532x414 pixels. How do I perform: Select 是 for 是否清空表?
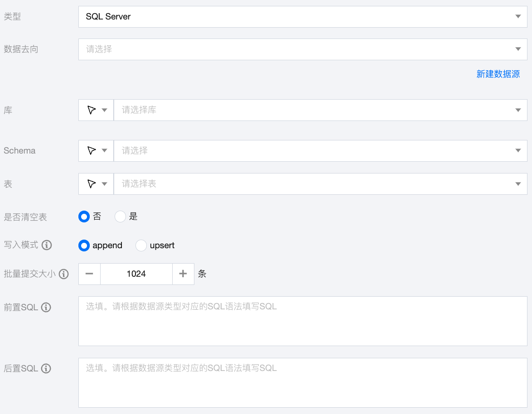tap(120, 217)
